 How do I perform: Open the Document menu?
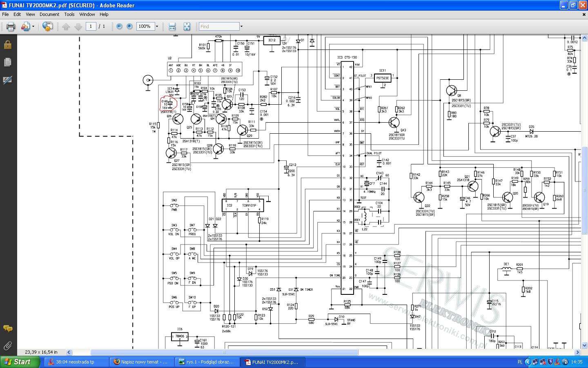click(x=49, y=14)
